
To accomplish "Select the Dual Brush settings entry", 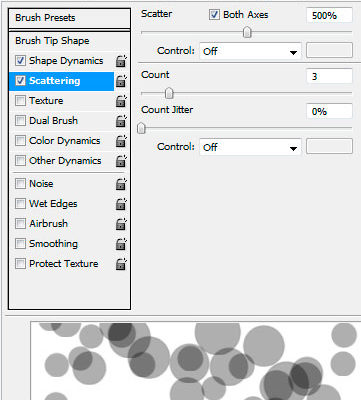I will click(x=53, y=121).
